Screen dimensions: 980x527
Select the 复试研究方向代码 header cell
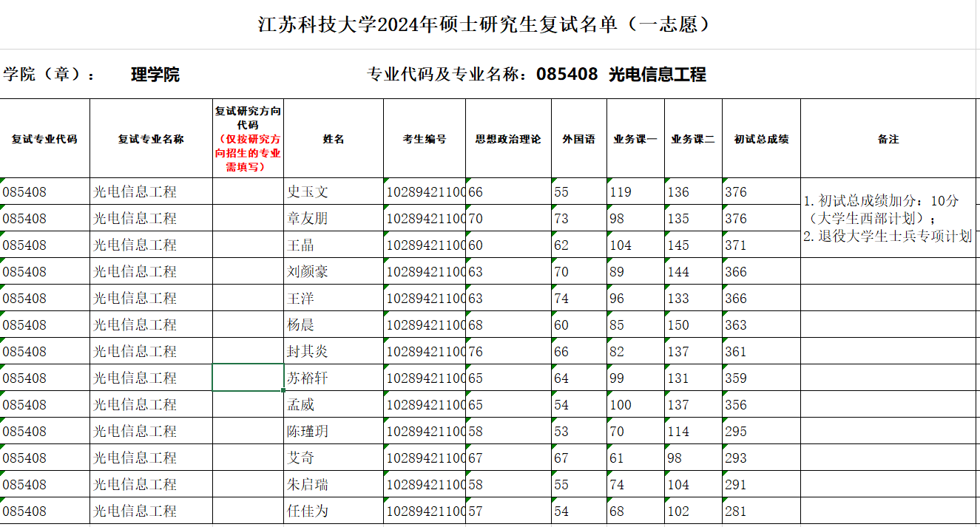pyautogui.click(x=248, y=139)
